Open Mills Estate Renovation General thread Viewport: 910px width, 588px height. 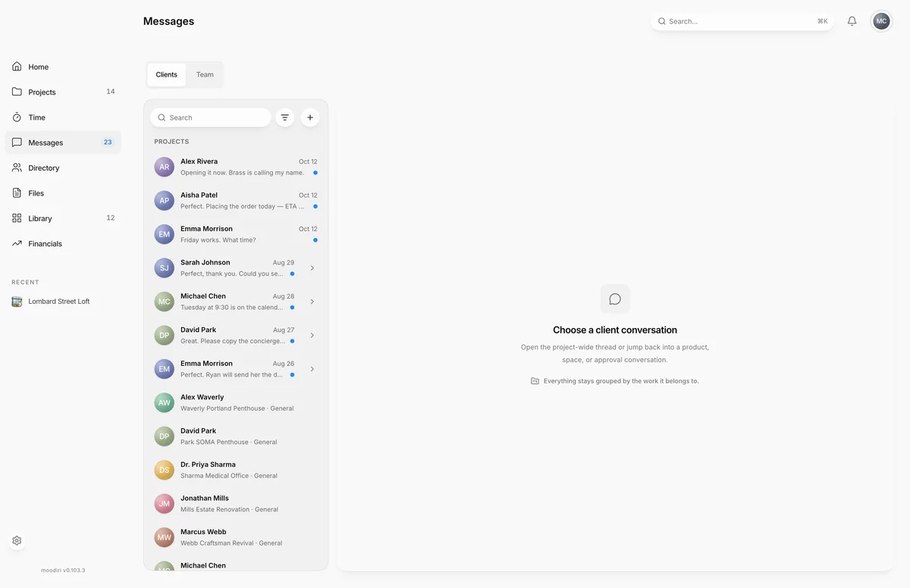pos(236,504)
